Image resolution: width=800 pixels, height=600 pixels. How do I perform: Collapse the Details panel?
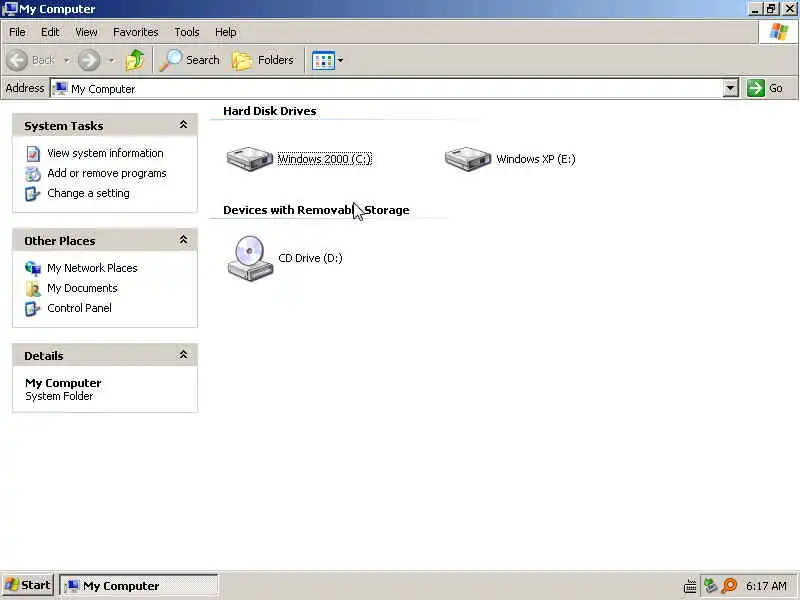(x=183, y=355)
